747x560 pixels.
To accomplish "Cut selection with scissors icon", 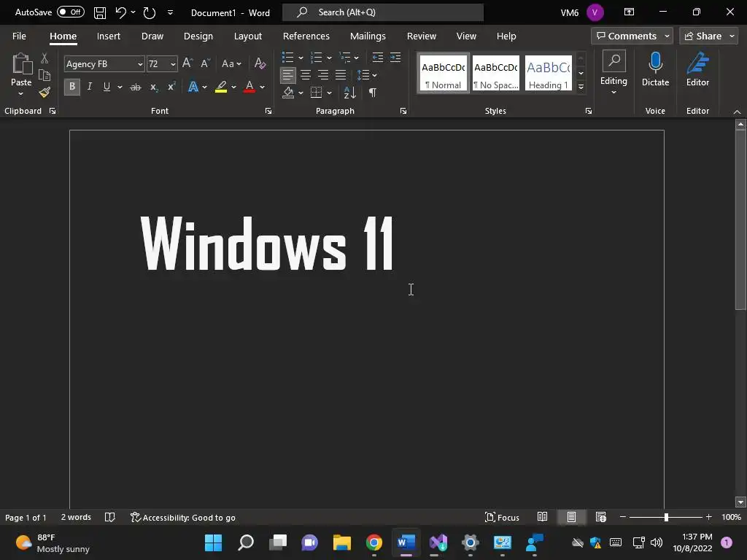I will click(x=44, y=58).
